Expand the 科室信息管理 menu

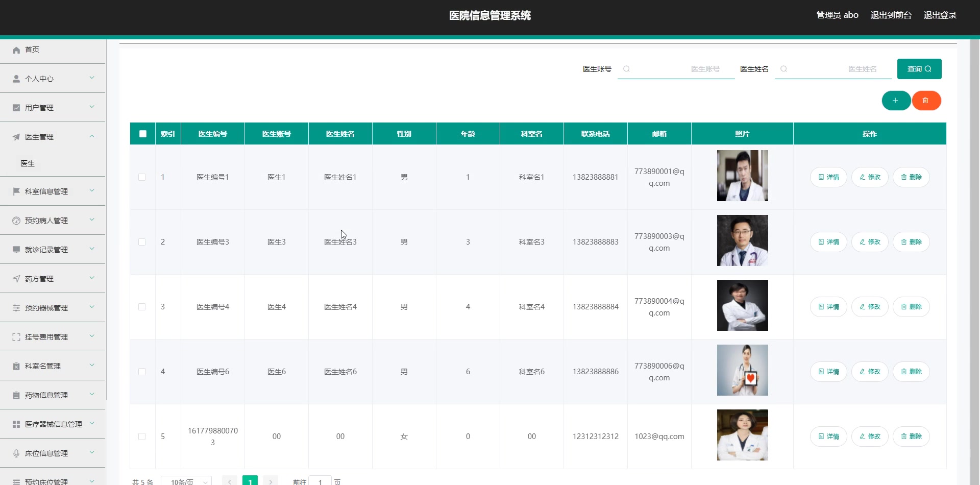pyautogui.click(x=46, y=191)
